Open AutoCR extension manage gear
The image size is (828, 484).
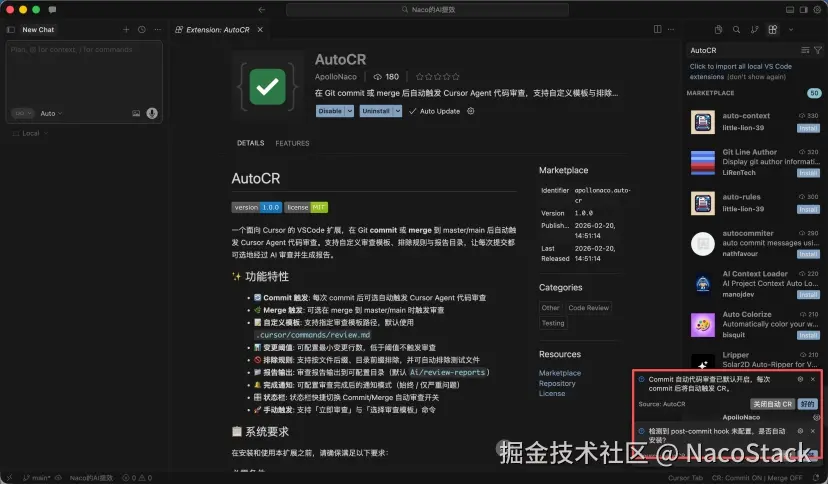click(471, 111)
